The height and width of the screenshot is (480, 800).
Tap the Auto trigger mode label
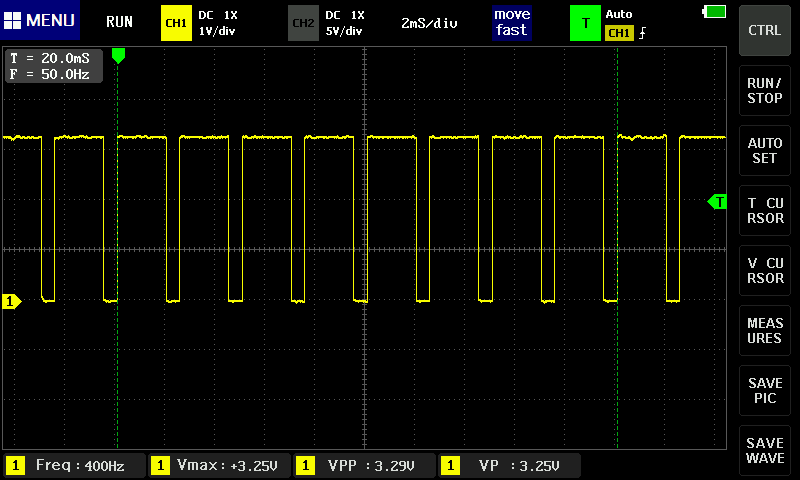coord(619,14)
